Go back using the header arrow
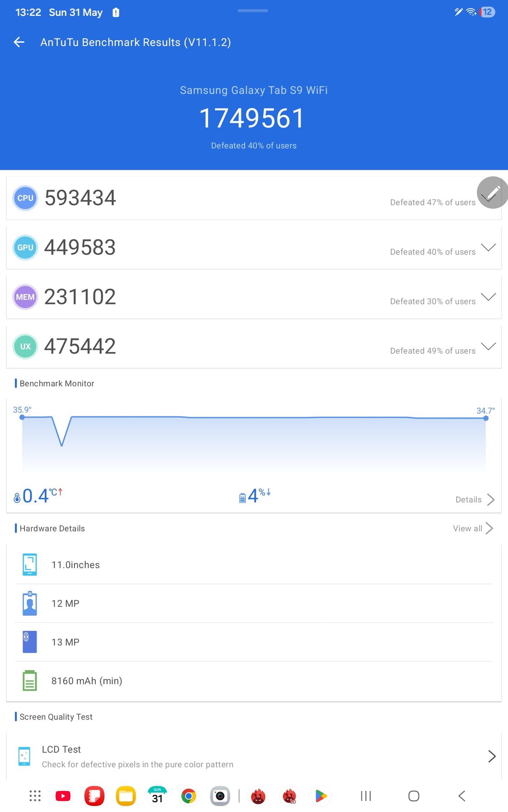 click(19, 42)
